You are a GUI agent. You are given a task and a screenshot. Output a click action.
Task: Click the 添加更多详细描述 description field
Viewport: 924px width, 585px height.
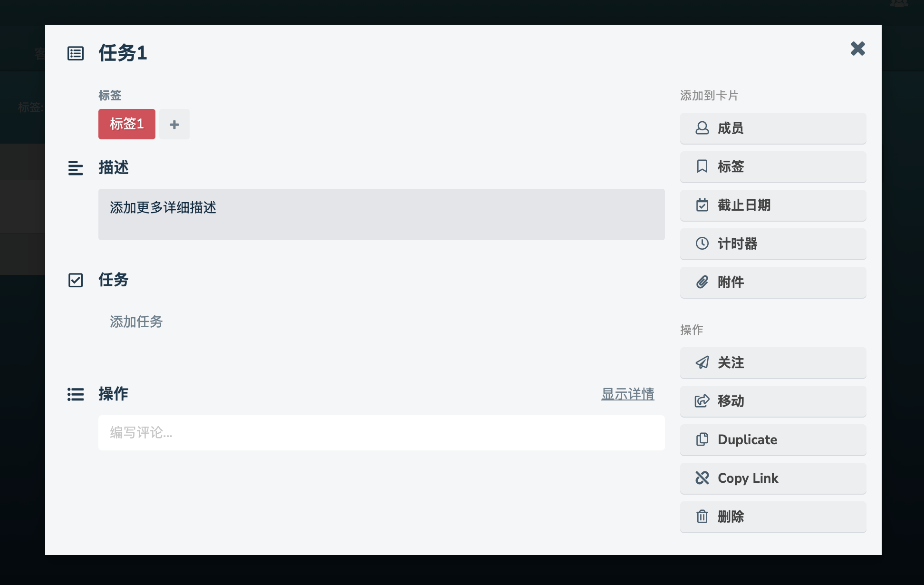381,214
